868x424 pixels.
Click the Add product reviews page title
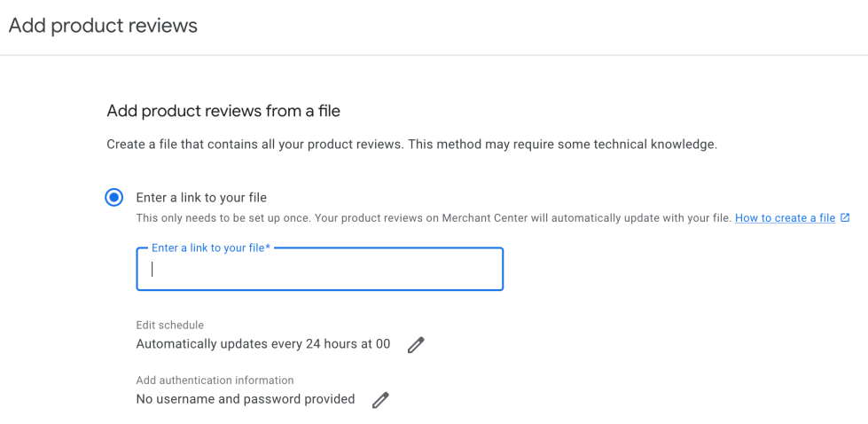coord(103,26)
